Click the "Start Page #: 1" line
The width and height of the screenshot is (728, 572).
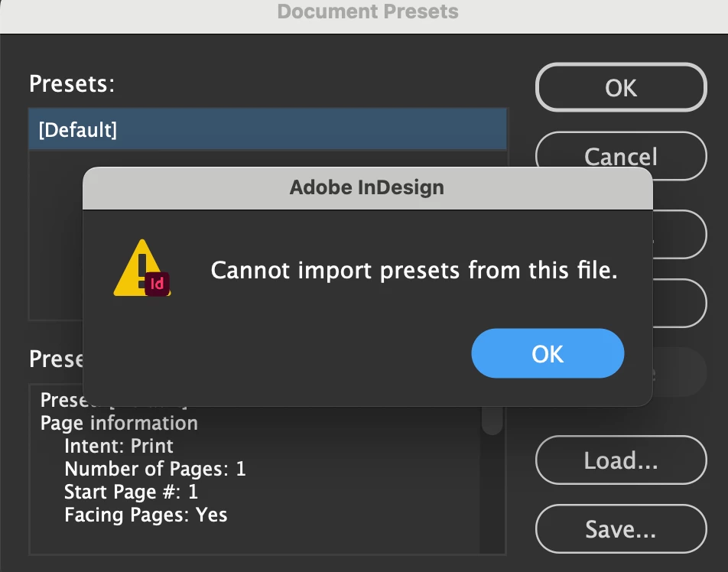click(132, 492)
